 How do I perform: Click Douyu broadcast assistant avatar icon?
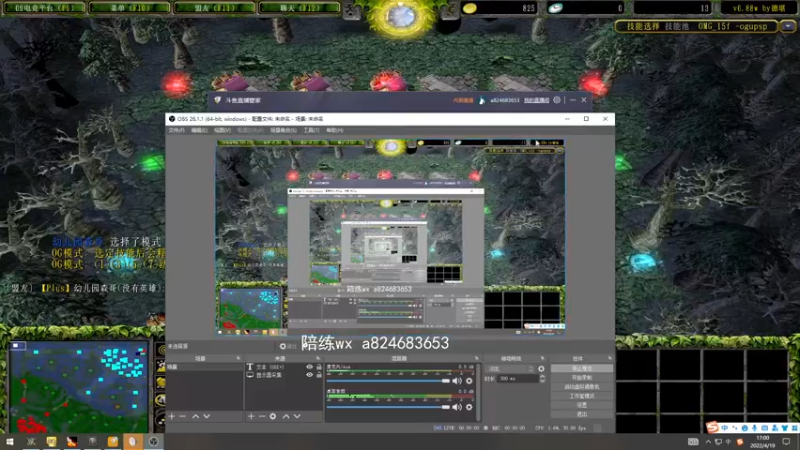click(x=482, y=100)
